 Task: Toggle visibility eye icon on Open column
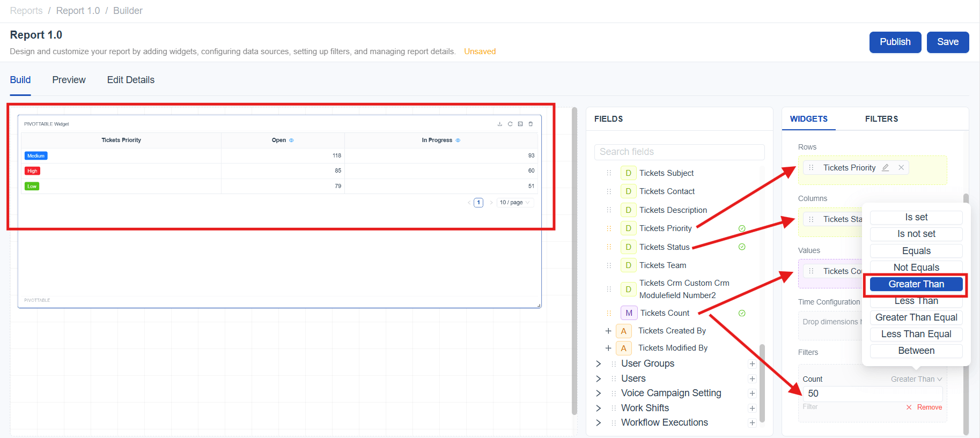coord(292,140)
